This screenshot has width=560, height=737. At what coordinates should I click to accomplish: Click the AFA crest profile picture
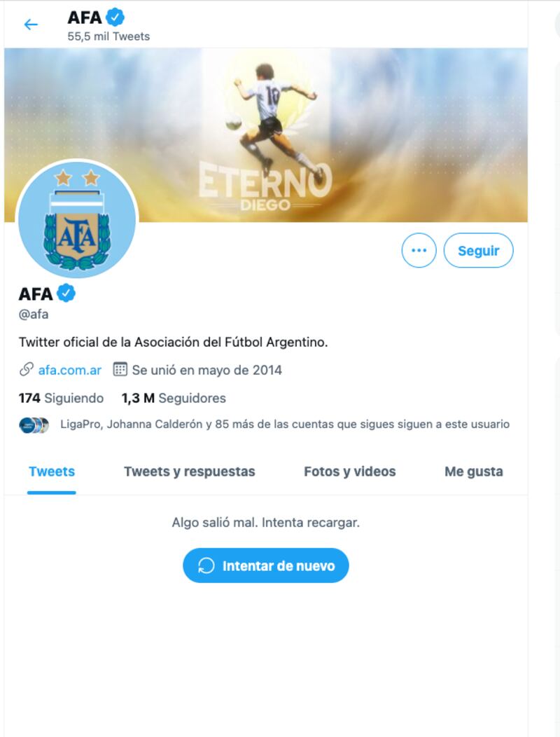[77, 219]
